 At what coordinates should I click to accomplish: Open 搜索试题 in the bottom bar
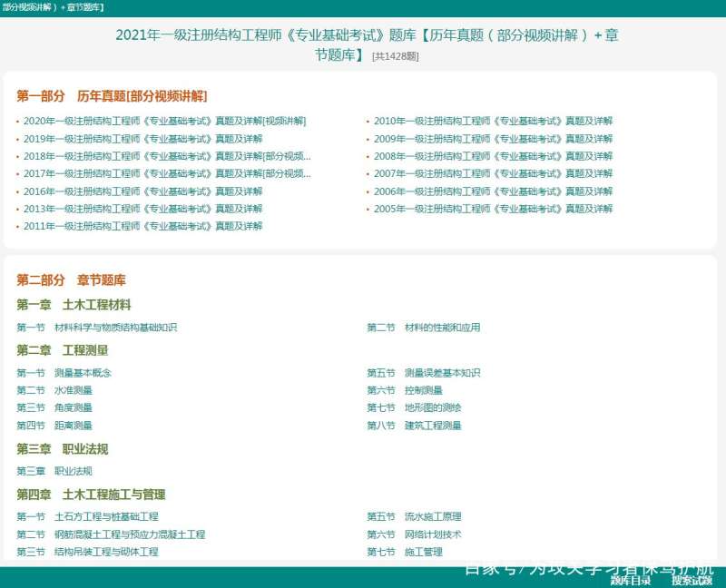tap(692, 582)
